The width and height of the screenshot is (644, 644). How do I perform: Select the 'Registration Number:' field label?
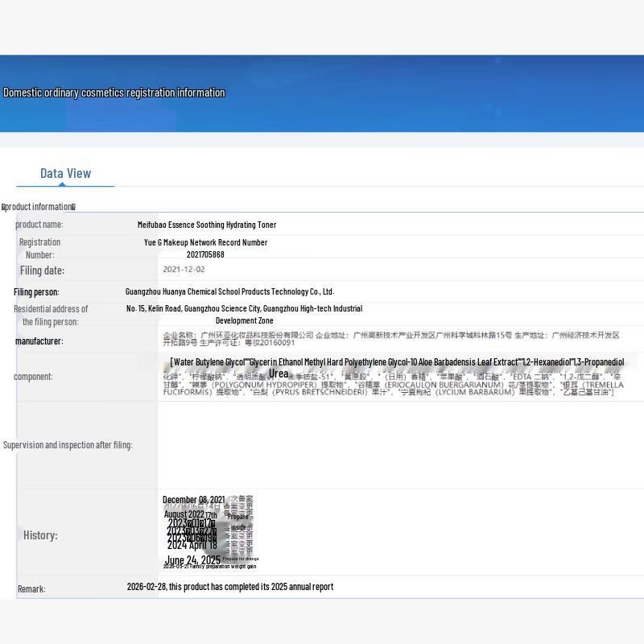pyautogui.click(x=39, y=249)
